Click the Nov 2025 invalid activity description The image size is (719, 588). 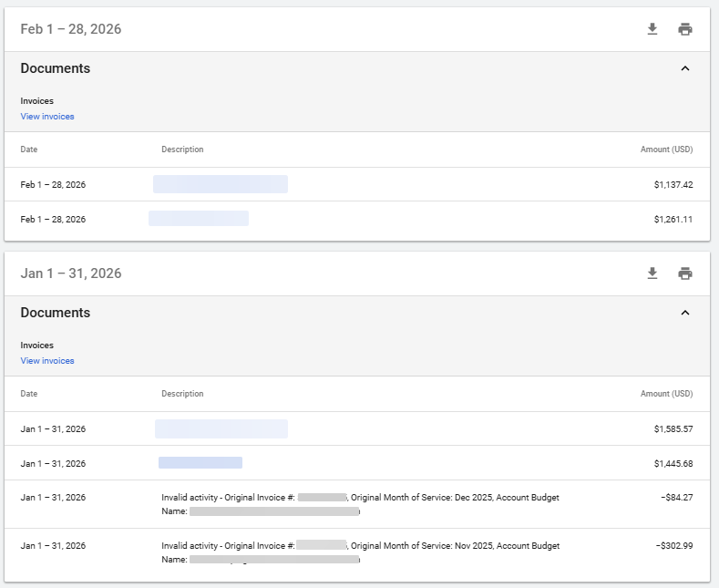[x=361, y=552]
